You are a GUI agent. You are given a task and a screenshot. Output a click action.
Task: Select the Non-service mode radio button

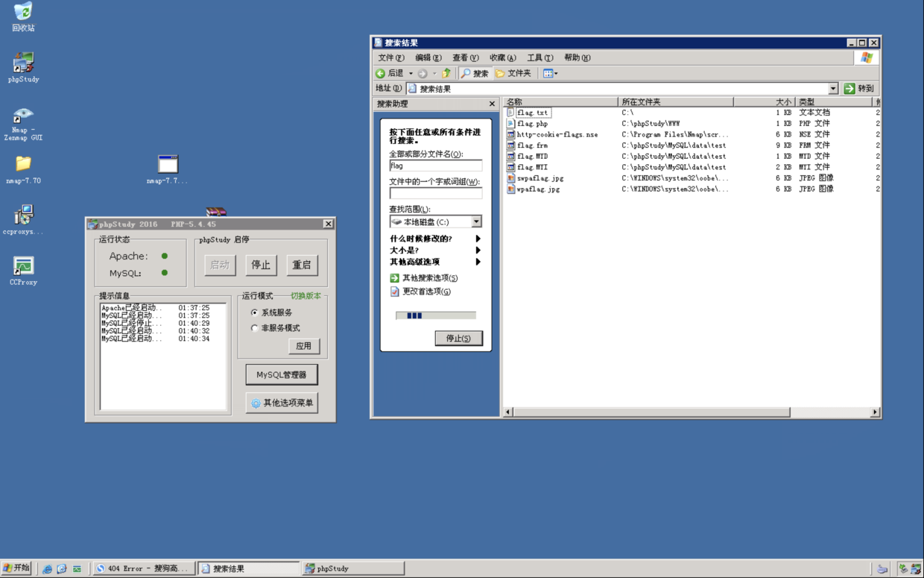point(255,328)
